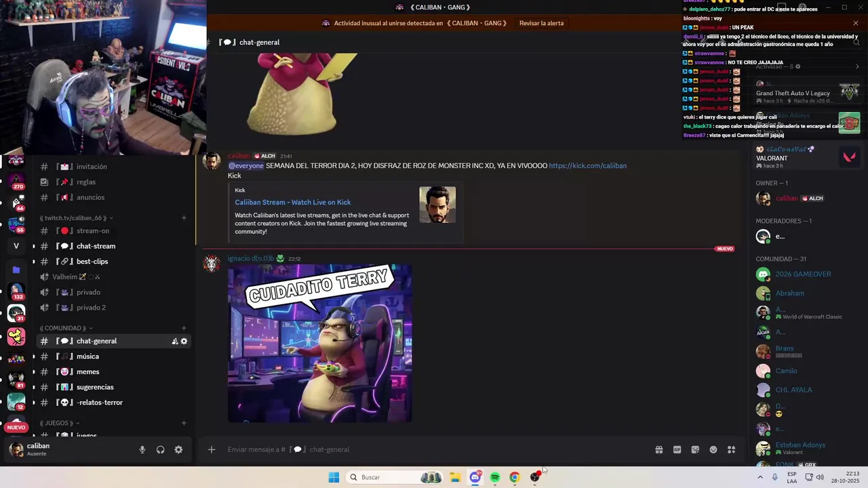Open the VALORANT activity card
The width and height of the screenshot is (868, 488).
point(808,157)
